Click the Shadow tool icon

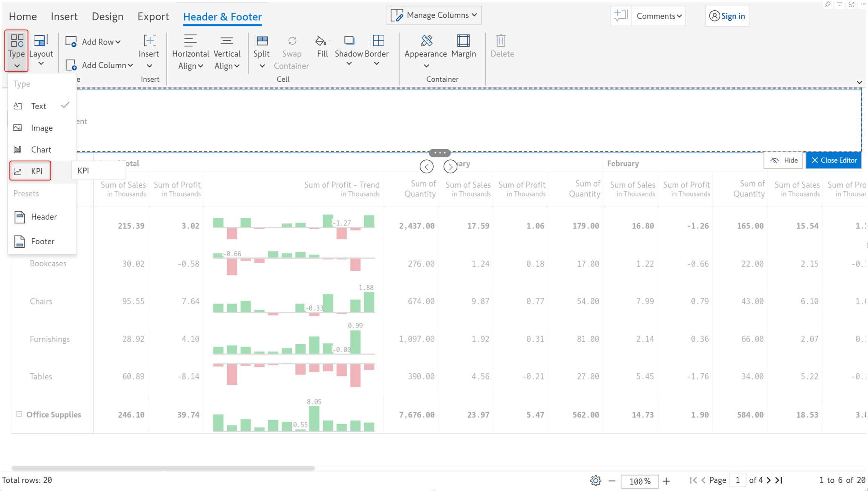pos(349,41)
